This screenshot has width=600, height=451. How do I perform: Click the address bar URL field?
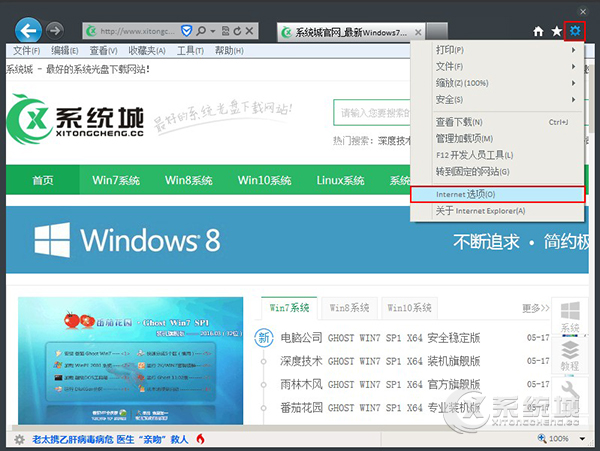click(137, 31)
